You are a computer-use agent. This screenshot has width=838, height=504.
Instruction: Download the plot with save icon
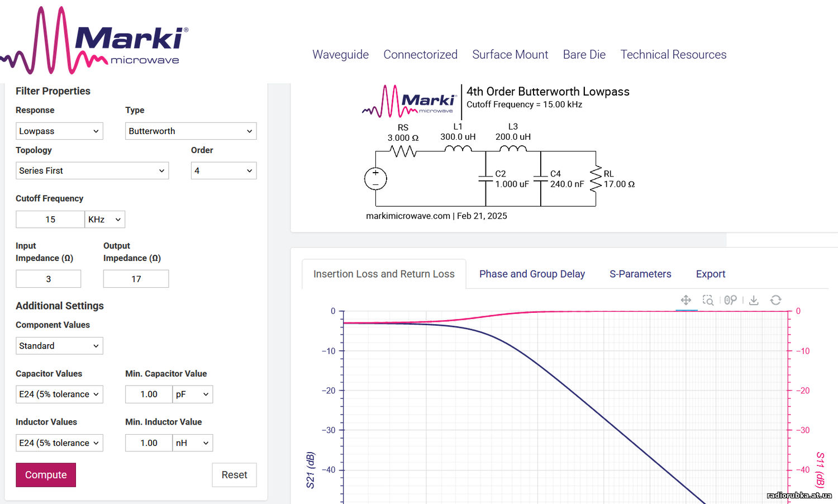(754, 300)
